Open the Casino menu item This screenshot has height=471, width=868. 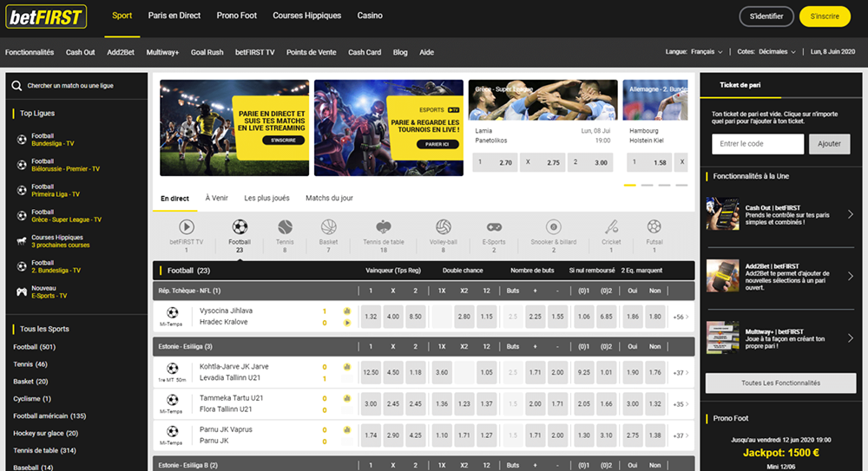pyautogui.click(x=370, y=16)
